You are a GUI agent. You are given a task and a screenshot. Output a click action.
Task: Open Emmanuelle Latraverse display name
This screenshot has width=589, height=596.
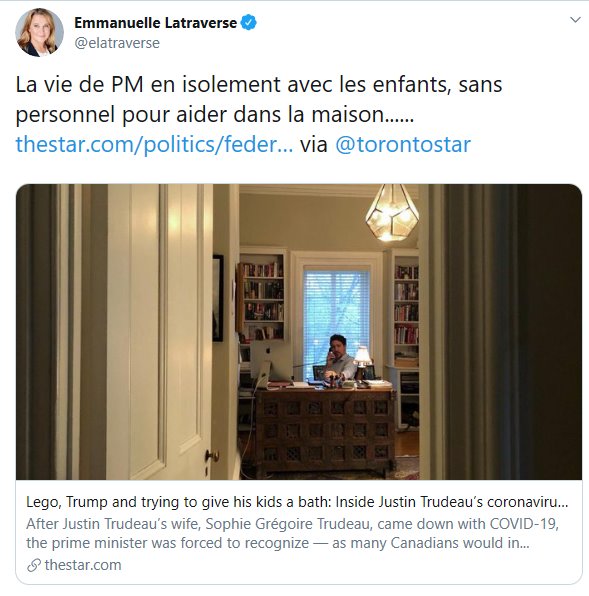pyautogui.click(x=155, y=23)
